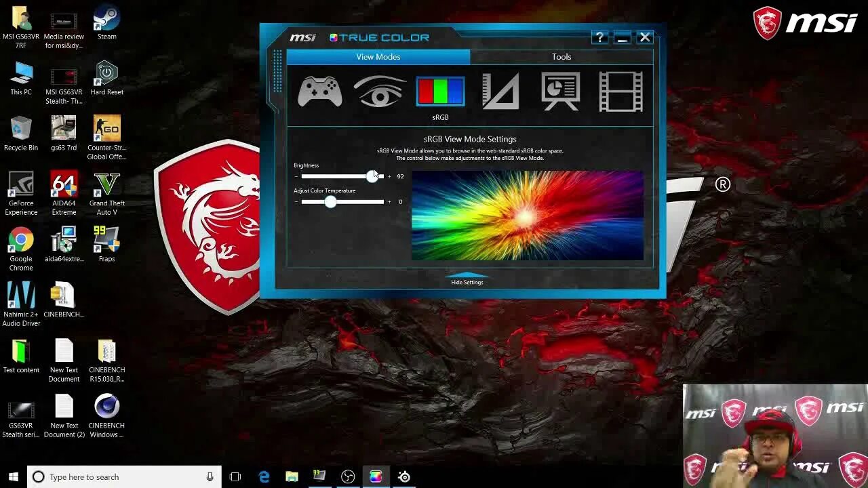868x488 pixels.
Task: Click the brightness value 92
Action: click(400, 176)
